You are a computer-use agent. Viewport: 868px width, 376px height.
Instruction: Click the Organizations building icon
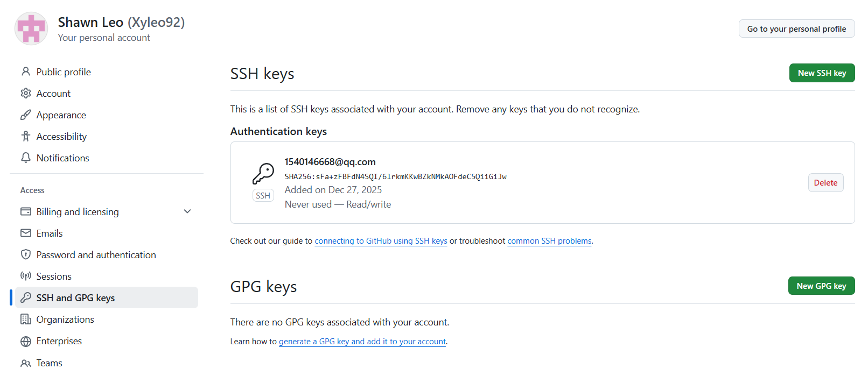pyautogui.click(x=25, y=319)
